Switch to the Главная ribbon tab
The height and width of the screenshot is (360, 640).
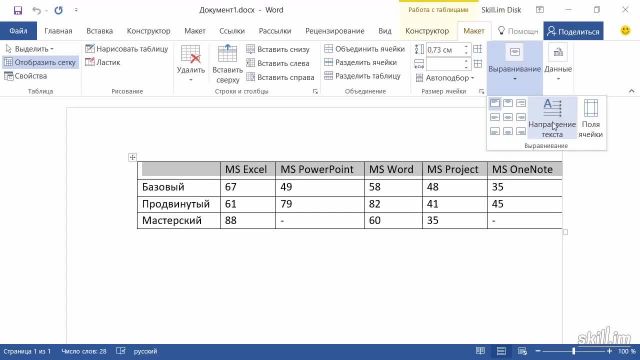pyautogui.click(x=58, y=31)
